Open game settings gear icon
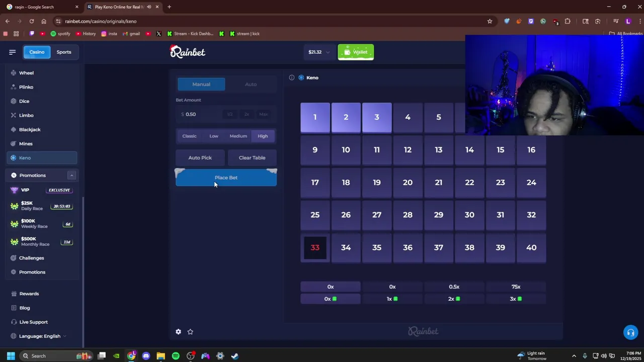 pos(178,332)
